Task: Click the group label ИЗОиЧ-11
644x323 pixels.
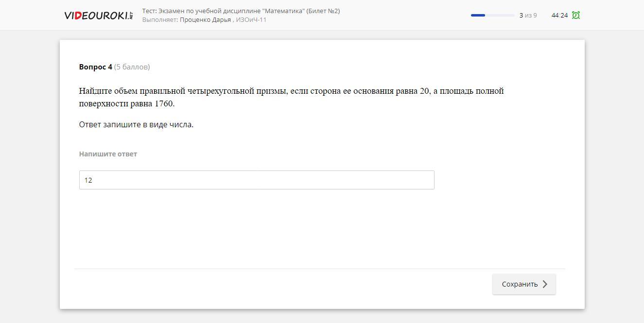Action: tap(251, 20)
